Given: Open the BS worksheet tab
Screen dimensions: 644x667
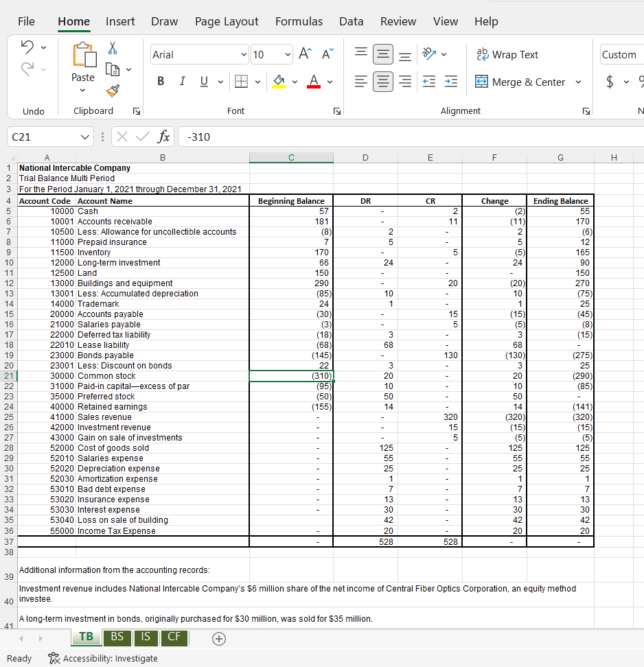Looking at the screenshot, I should 117,638.
